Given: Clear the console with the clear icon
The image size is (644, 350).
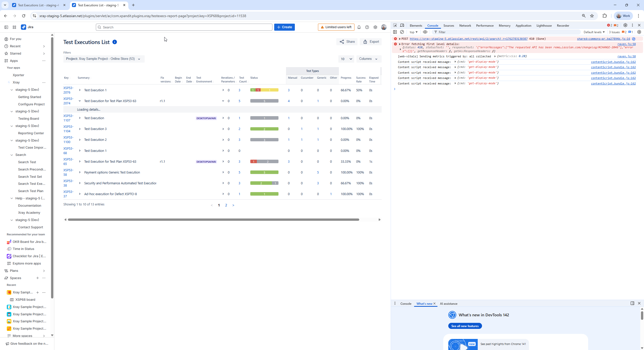Looking at the screenshot, I should pyautogui.click(x=402, y=32).
